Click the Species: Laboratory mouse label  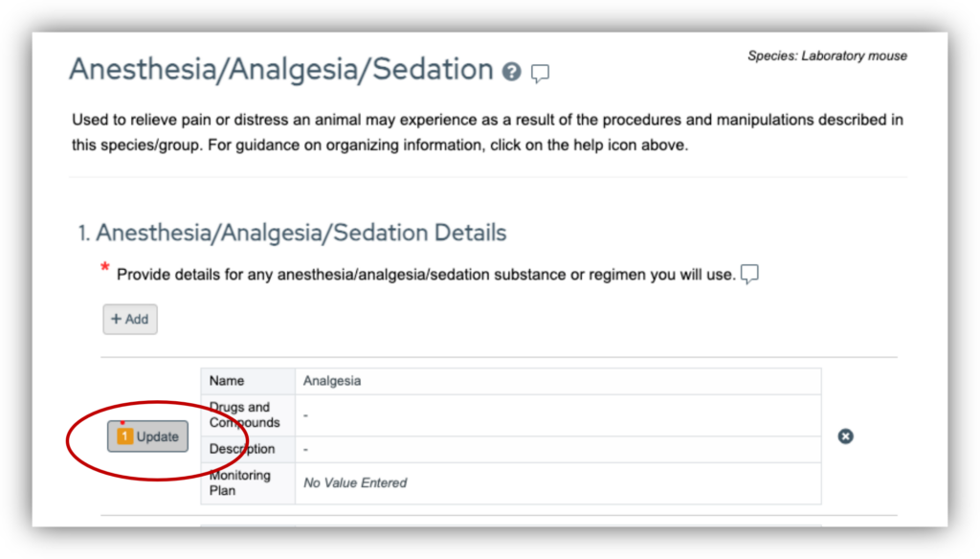coord(827,56)
